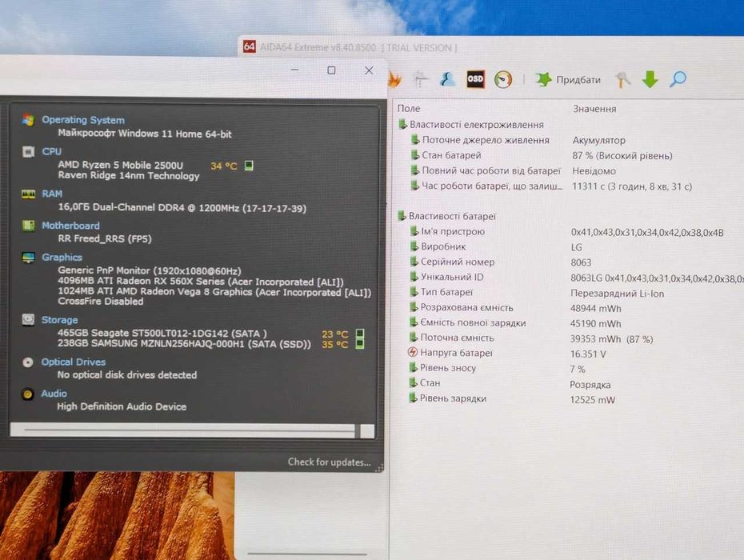Image resolution: width=744 pixels, height=560 pixels.
Task: Click the chip icon beside CPU
Action: 28,152
